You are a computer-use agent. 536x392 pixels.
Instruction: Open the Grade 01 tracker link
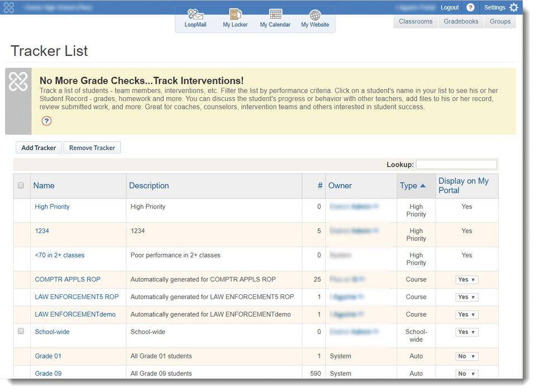(x=48, y=356)
